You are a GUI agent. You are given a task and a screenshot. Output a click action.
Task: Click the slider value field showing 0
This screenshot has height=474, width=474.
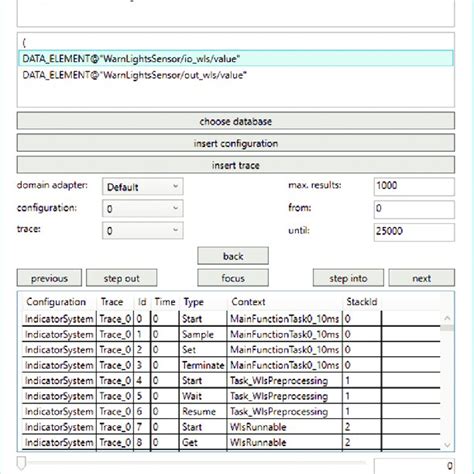[414, 466]
